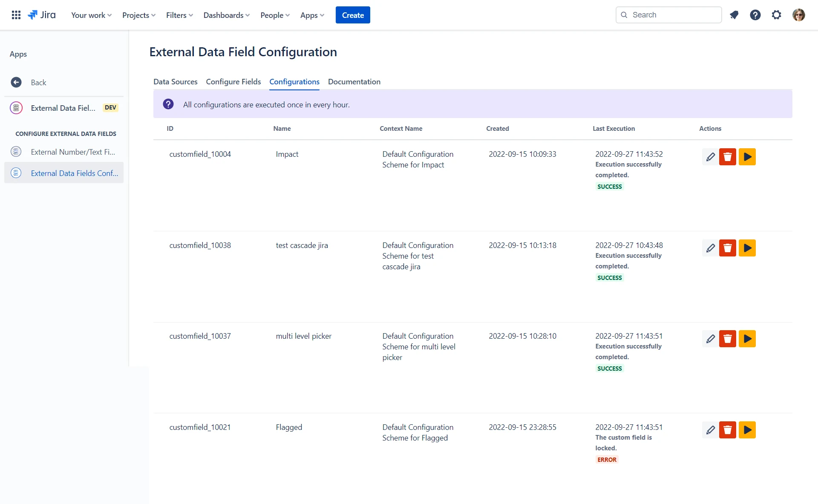Open the user profile avatar
The image size is (818, 504).
(x=799, y=15)
